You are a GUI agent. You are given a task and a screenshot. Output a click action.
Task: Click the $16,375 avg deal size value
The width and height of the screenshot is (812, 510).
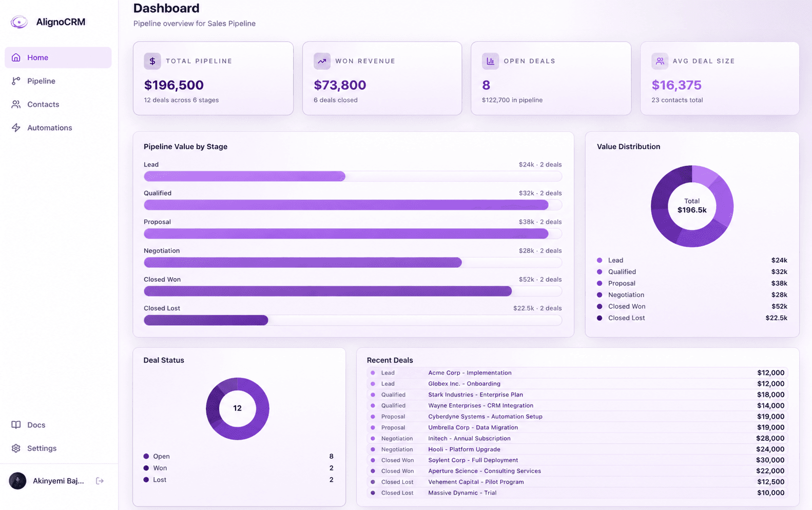pos(676,85)
